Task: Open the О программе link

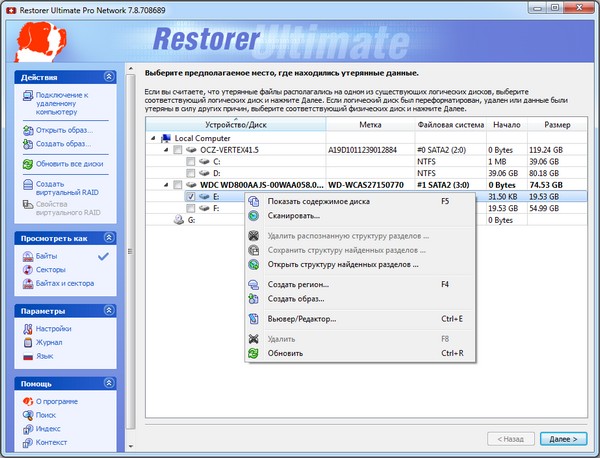Action: tap(57, 401)
